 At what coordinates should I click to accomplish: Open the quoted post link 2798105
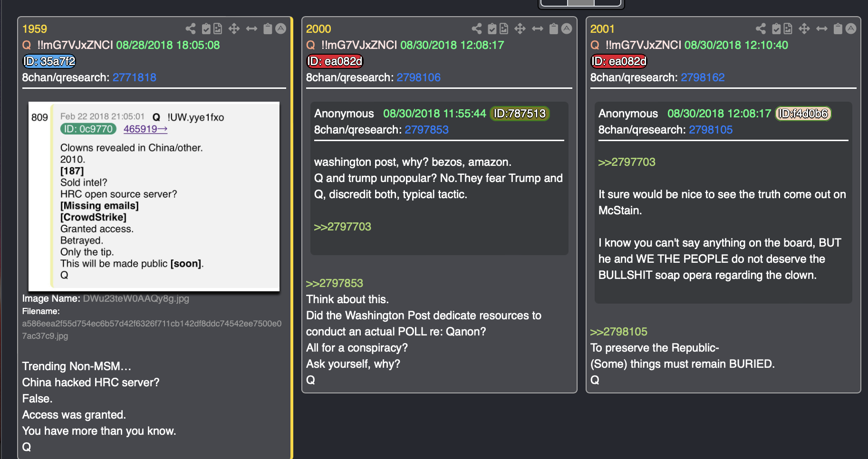(711, 130)
